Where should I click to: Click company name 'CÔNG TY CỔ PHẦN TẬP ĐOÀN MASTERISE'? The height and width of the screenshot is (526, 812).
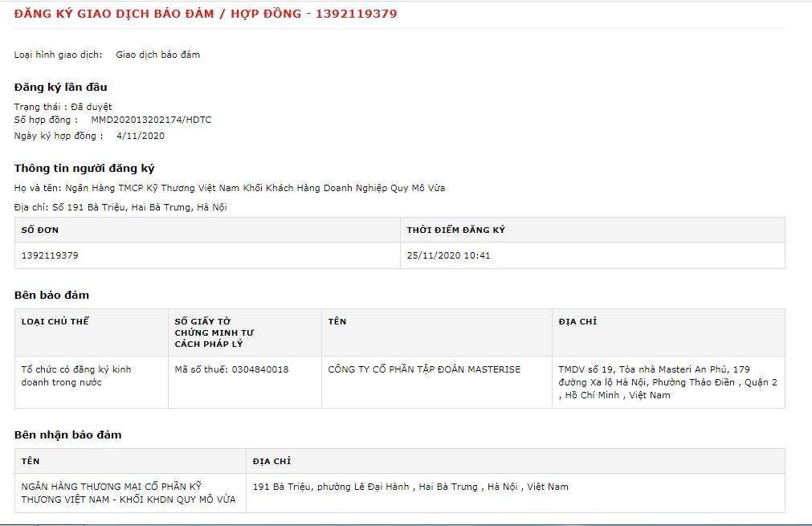(x=424, y=369)
